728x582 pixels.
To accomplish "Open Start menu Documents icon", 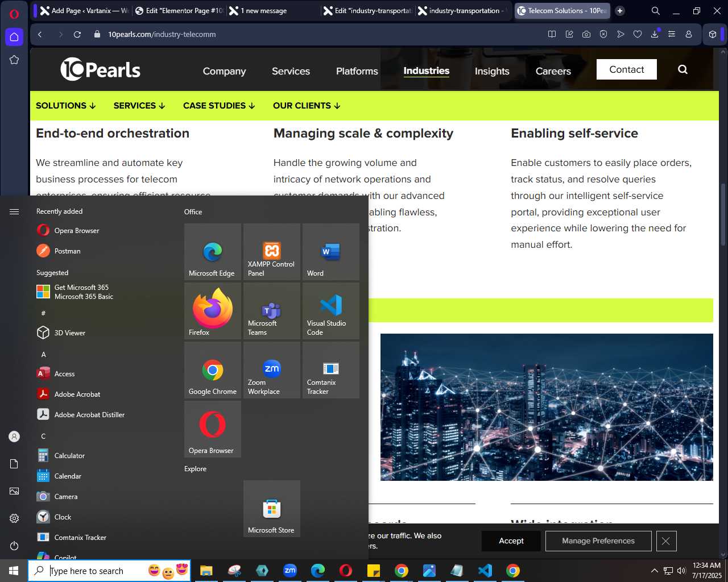I will [x=14, y=464].
